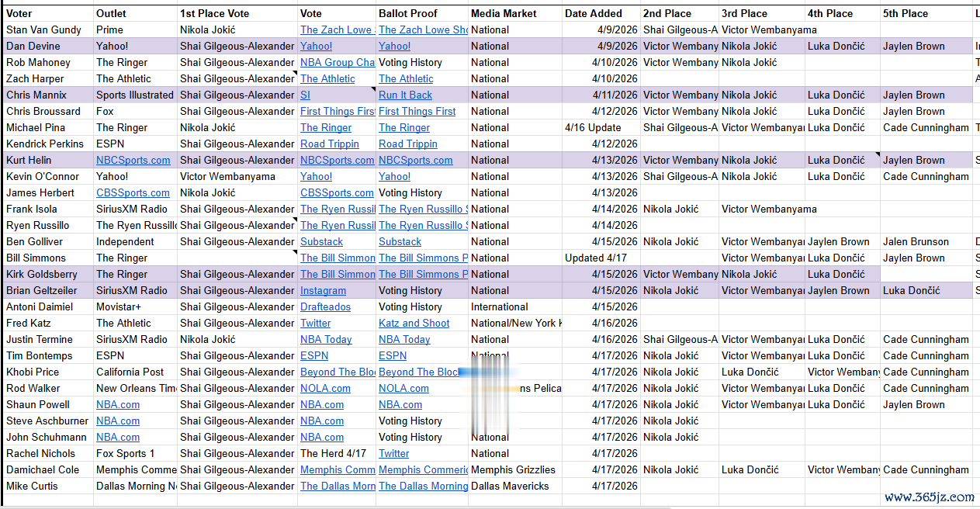Click Shaun Powell's NBA.com outlet link
The height and width of the screenshot is (509, 980).
118,404
